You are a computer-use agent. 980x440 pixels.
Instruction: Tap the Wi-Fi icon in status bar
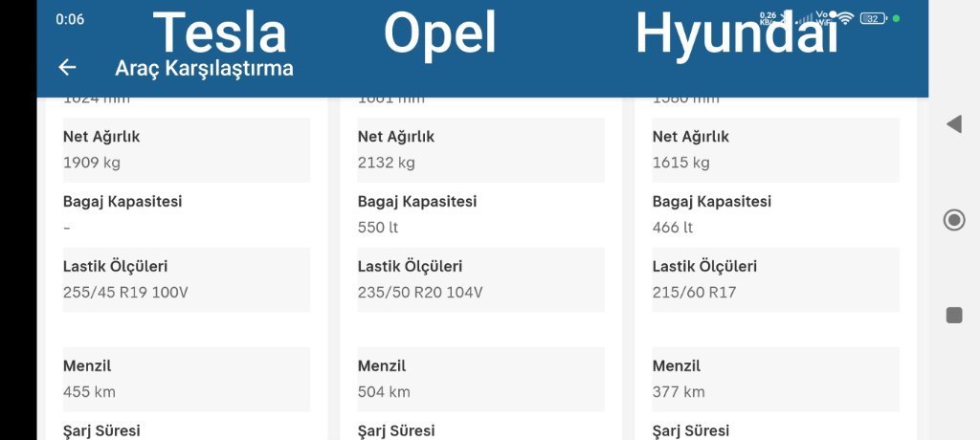coord(844,18)
